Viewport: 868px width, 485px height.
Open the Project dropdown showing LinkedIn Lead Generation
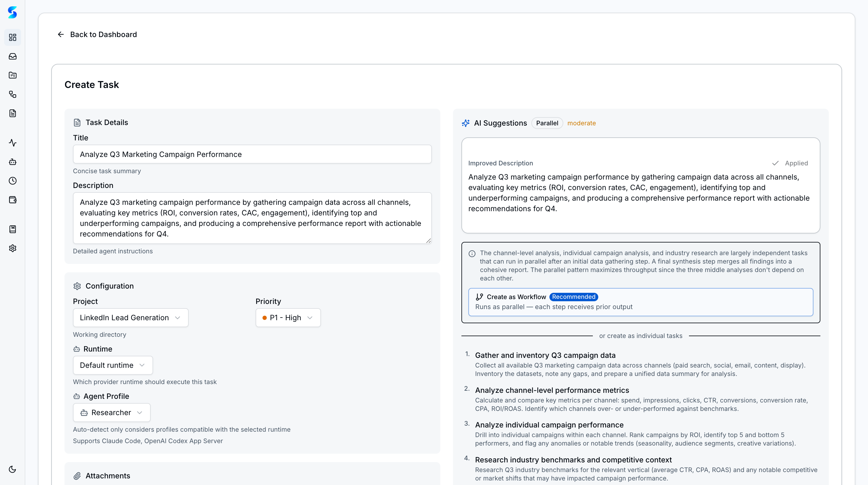point(131,317)
